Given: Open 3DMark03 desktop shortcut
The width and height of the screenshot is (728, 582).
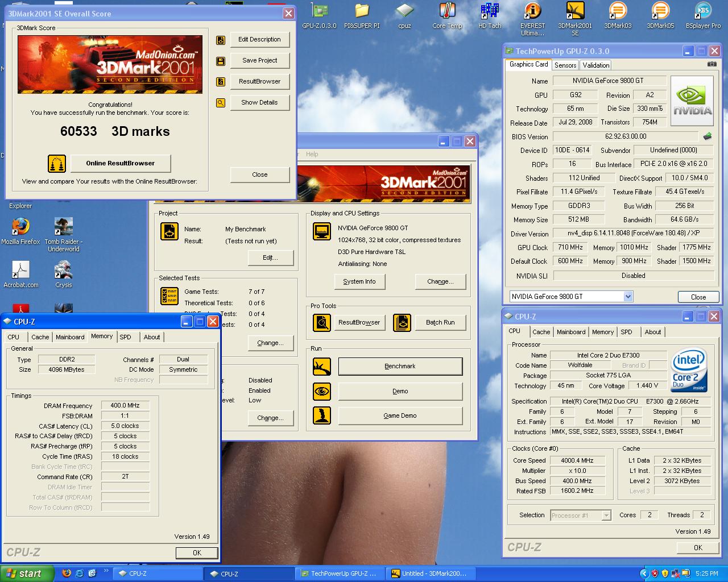Looking at the screenshot, I should [x=618, y=15].
